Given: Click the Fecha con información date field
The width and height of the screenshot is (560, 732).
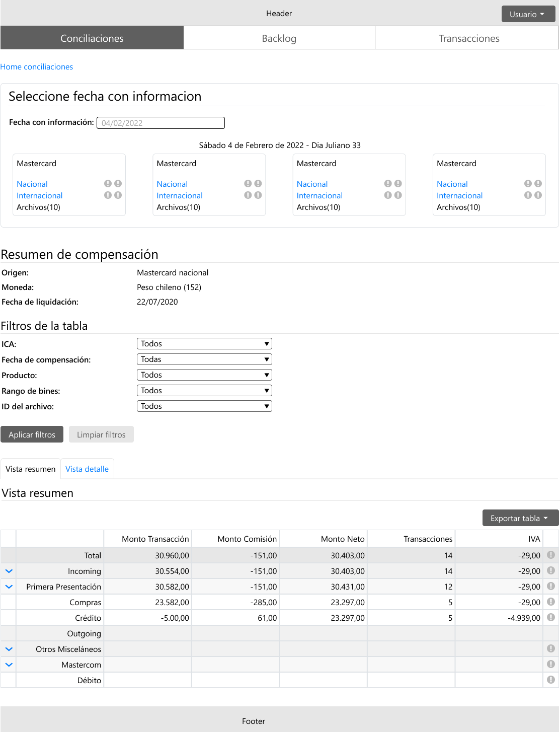Looking at the screenshot, I should tap(161, 123).
